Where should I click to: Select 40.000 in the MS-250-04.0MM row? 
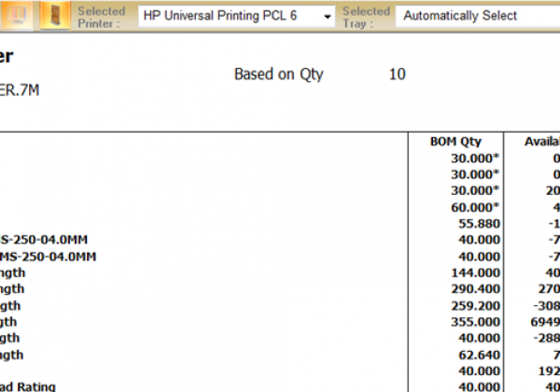pyautogui.click(x=480, y=257)
